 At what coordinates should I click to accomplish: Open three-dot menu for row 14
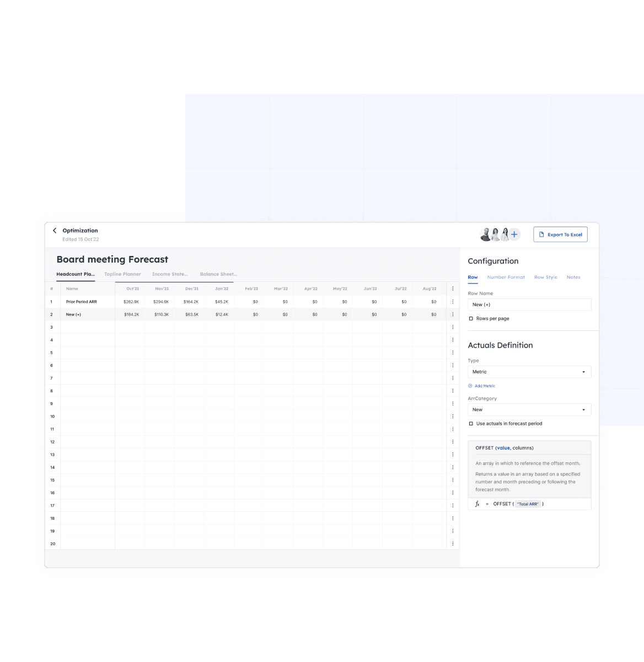pyautogui.click(x=453, y=467)
